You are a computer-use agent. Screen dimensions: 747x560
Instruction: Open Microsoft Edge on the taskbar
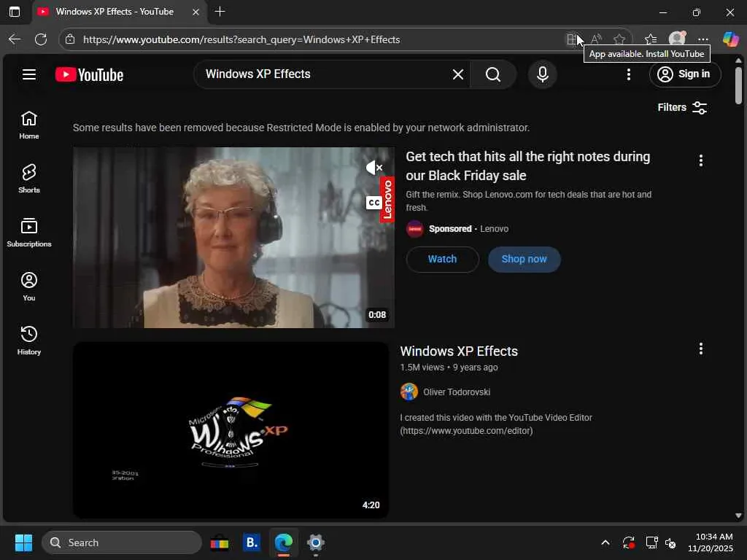pyautogui.click(x=284, y=542)
